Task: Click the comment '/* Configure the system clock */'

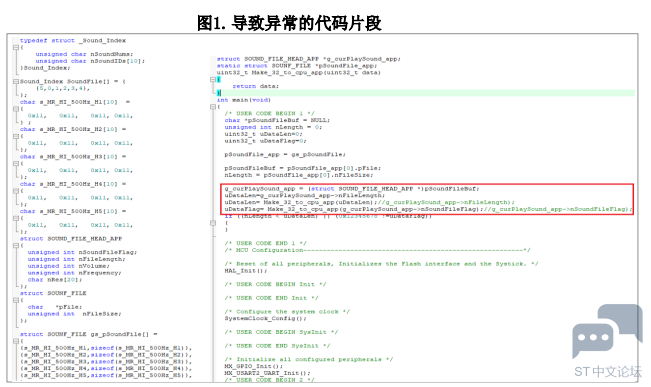Action: [x=287, y=311]
